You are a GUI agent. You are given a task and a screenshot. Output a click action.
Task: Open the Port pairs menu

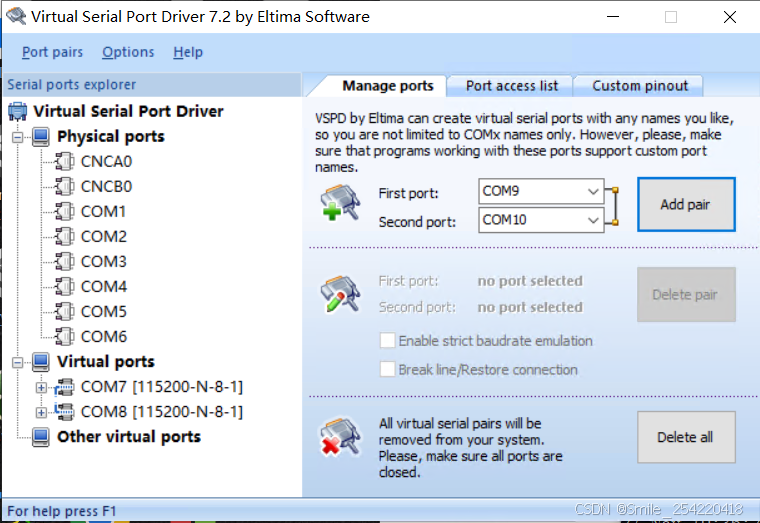[x=52, y=52]
